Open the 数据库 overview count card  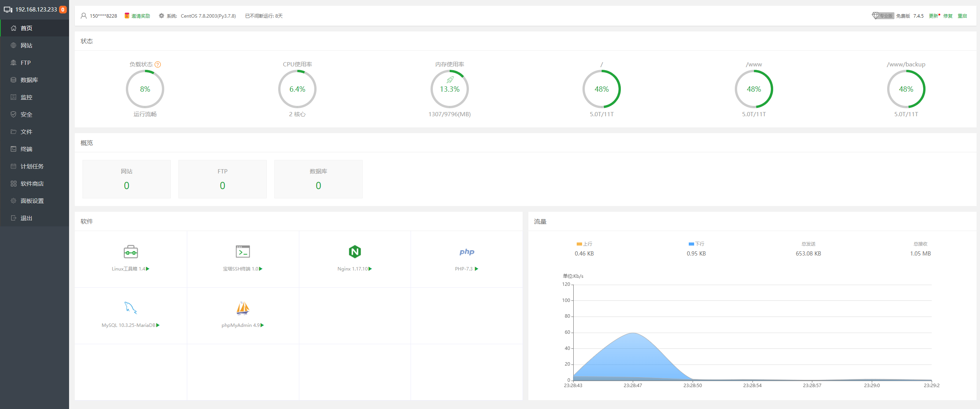pos(318,179)
